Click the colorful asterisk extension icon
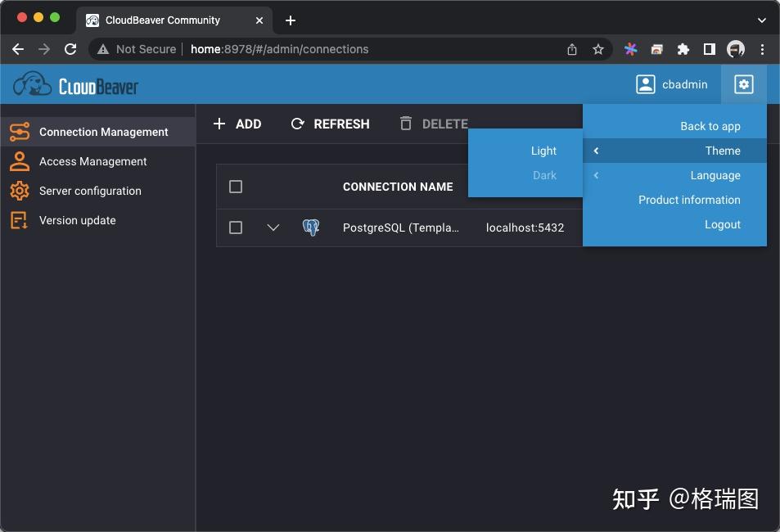 (x=631, y=49)
